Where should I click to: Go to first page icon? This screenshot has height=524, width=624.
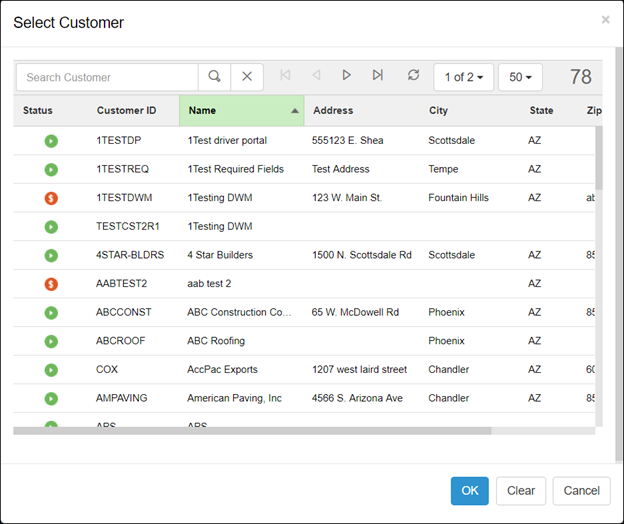286,76
